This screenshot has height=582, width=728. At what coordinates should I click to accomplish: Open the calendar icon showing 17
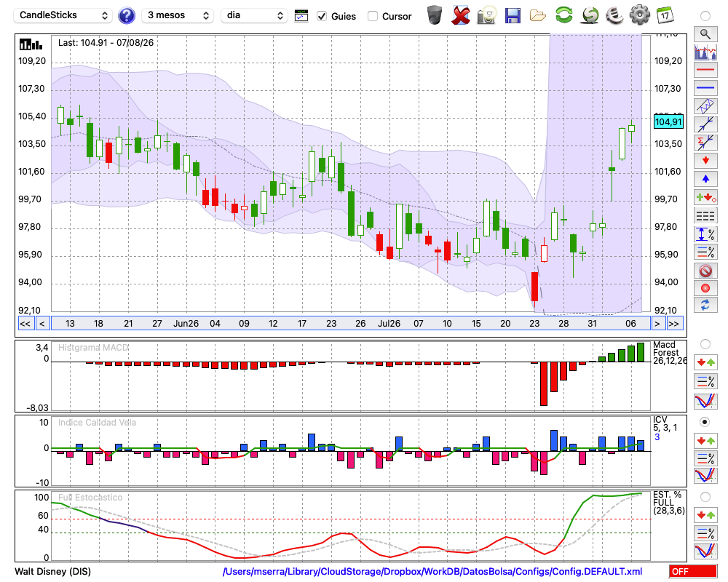pos(665,15)
